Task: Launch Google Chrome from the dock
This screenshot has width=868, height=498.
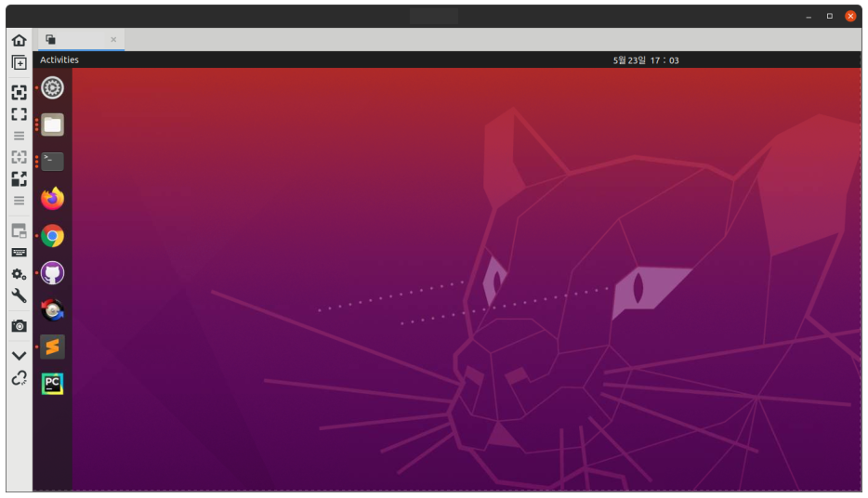Action: (53, 236)
